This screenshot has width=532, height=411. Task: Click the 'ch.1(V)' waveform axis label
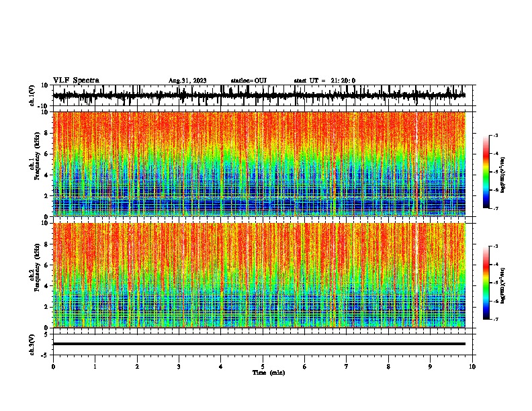(32, 95)
